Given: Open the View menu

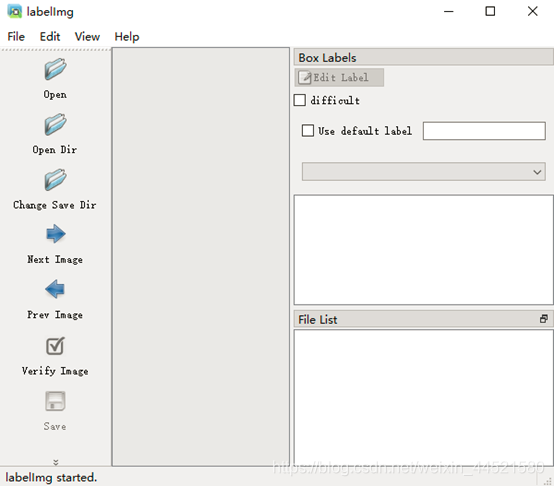Looking at the screenshot, I should 87,36.
